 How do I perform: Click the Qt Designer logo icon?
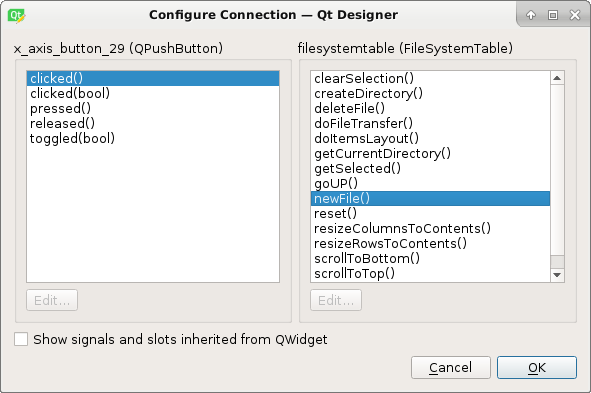(x=16, y=15)
